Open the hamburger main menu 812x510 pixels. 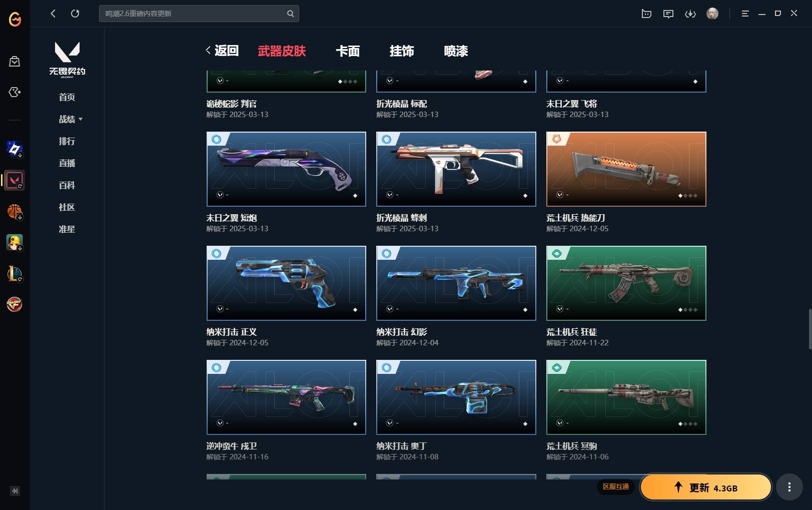coord(745,14)
